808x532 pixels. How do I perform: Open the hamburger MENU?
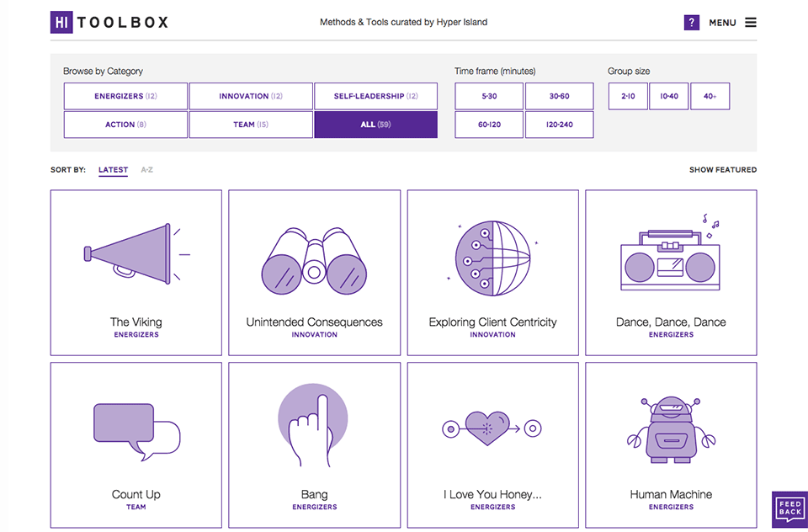pyautogui.click(x=733, y=23)
